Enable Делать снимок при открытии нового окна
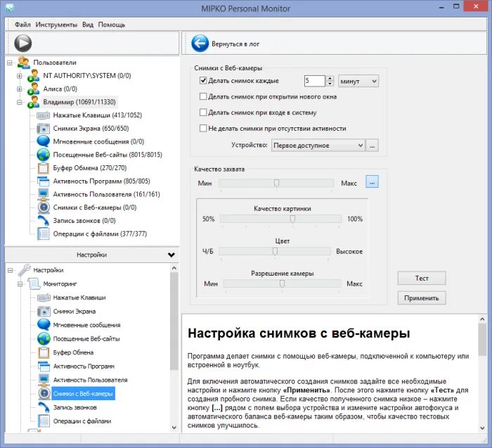492x448 pixels. pos(203,96)
